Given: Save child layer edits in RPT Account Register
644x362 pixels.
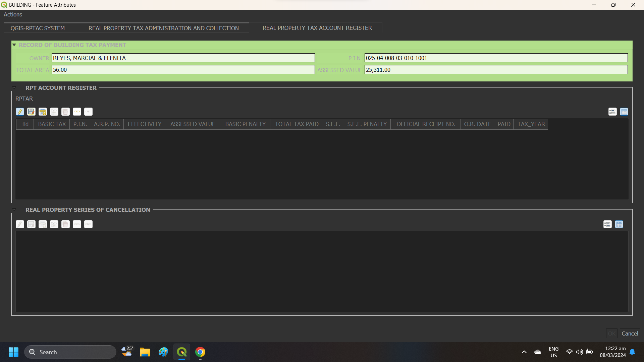Looking at the screenshot, I should (x=31, y=112).
